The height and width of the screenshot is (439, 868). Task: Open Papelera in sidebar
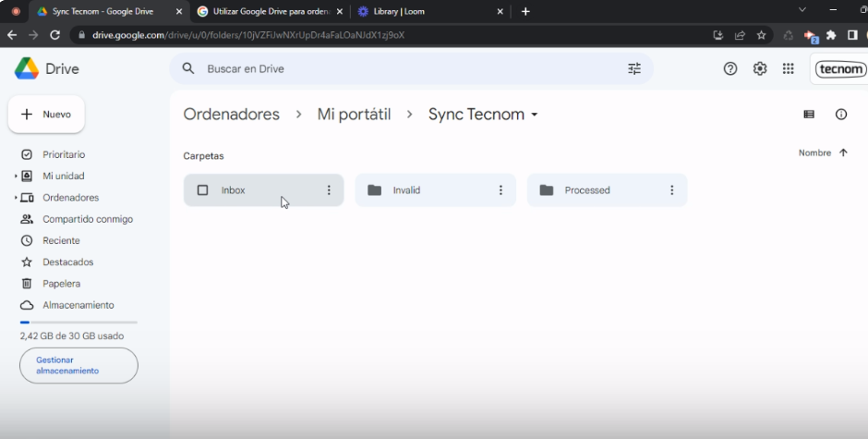(x=61, y=284)
